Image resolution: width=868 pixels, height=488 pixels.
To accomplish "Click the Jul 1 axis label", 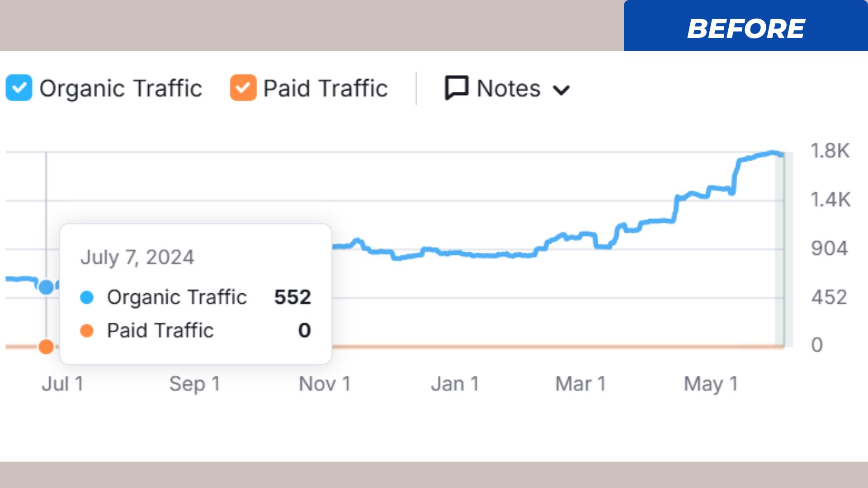I will coord(63,384).
